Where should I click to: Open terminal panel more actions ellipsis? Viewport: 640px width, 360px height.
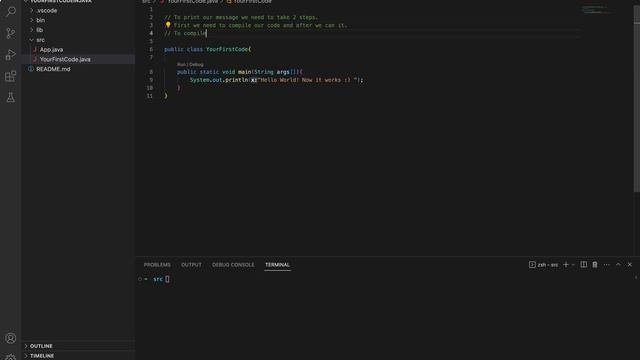[x=607, y=265]
